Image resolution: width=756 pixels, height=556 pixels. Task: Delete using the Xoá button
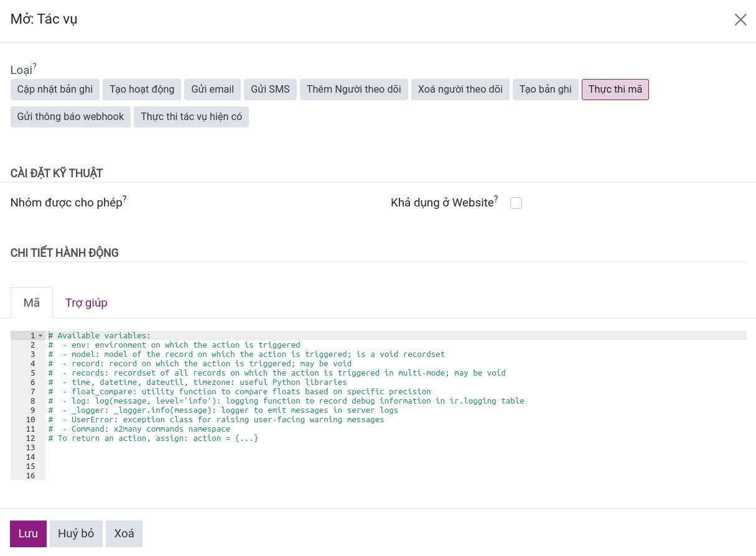click(124, 534)
